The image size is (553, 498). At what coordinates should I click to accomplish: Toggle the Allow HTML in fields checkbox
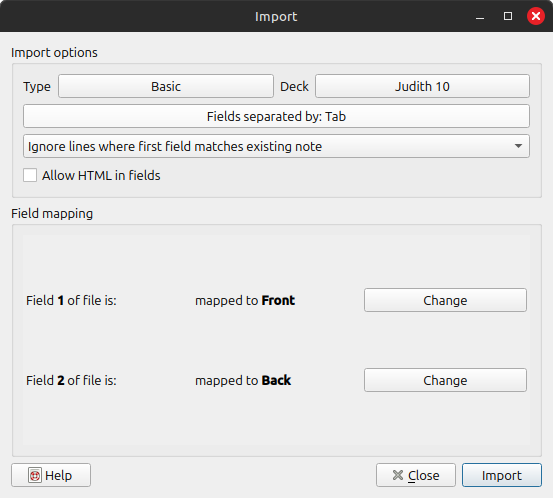[x=30, y=175]
